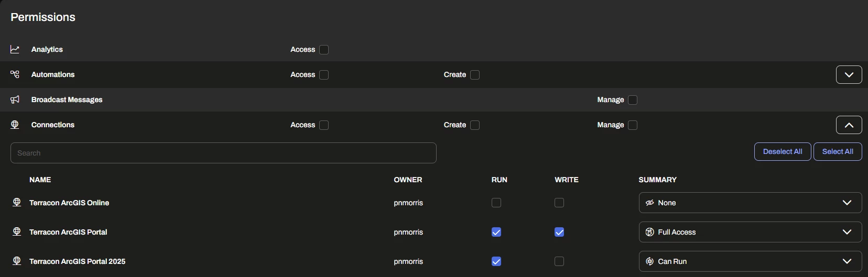
Task: Open the None summary dropdown
Action: pyautogui.click(x=750, y=203)
